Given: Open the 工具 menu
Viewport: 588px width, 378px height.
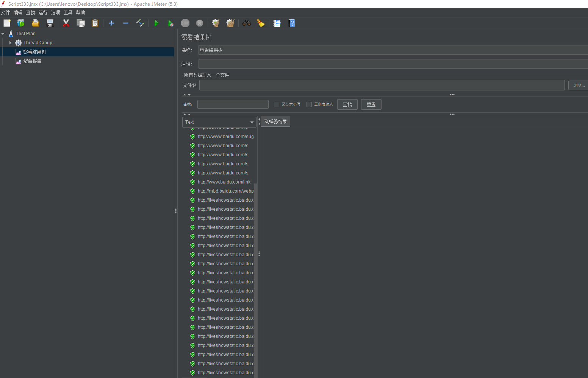Looking at the screenshot, I should (68, 12).
